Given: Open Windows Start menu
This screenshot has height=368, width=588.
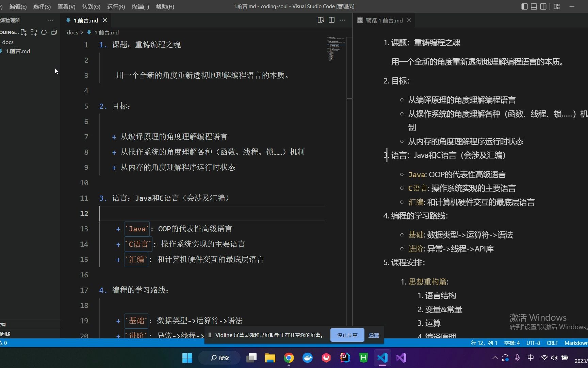Looking at the screenshot, I should pos(187,358).
